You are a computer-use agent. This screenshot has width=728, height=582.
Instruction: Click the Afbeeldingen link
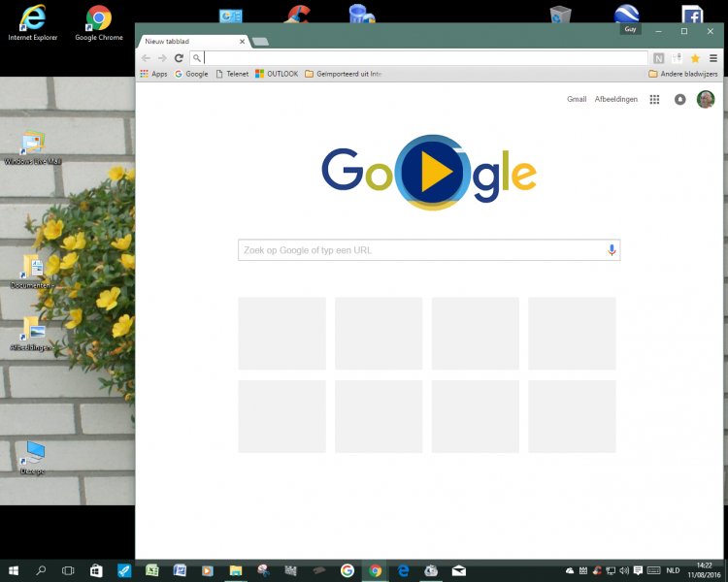click(x=615, y=99)
